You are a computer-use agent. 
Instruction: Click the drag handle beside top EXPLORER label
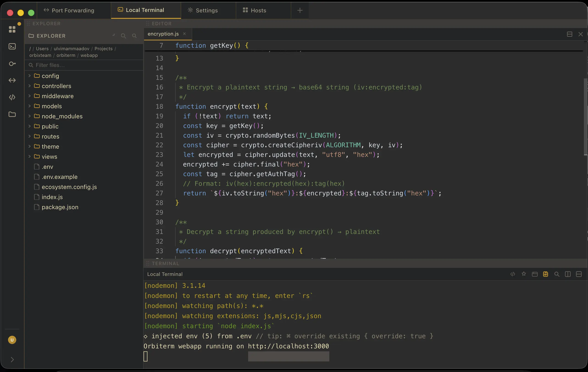(x=28, y=23)
